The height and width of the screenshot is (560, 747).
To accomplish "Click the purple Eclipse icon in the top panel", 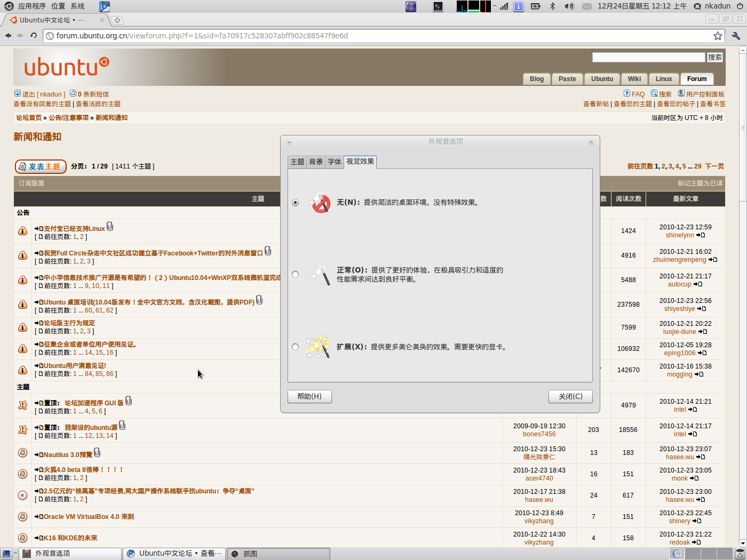I will pos(410,6).
